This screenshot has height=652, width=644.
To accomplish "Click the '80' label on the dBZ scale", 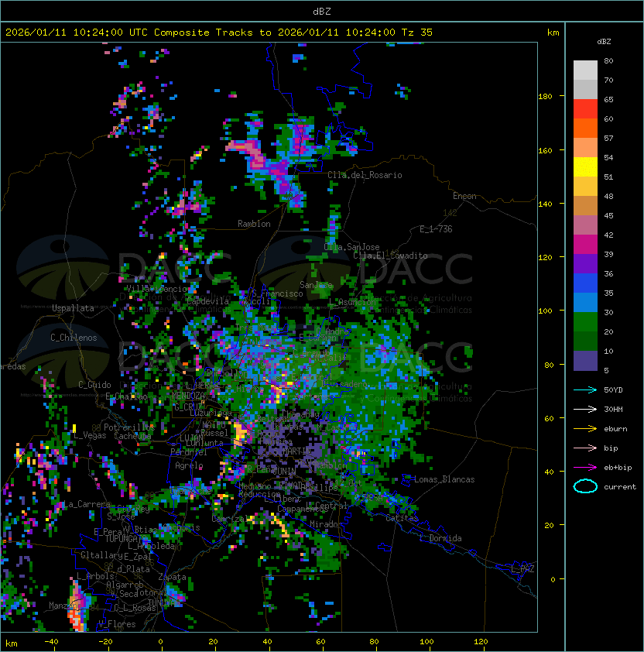I will click(x=608, y=60).
